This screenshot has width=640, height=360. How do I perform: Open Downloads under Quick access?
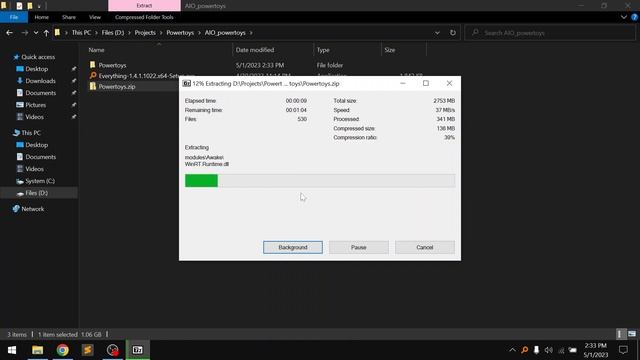(40, 81)
